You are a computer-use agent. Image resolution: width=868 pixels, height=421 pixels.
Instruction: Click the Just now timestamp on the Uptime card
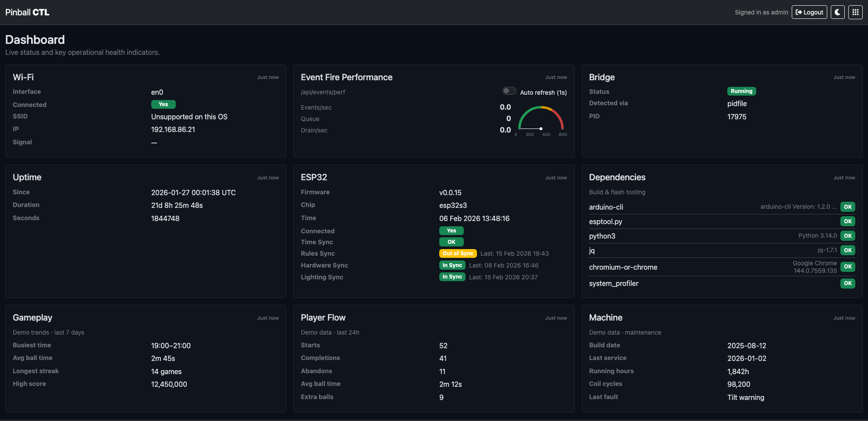268,178
